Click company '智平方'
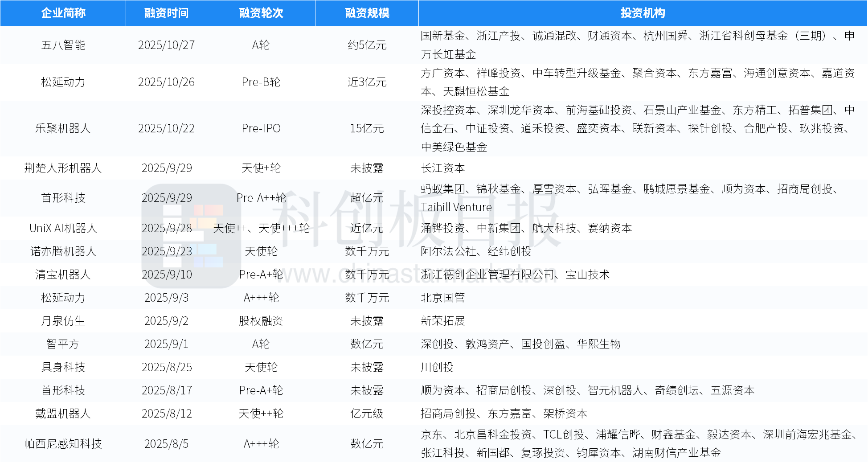Viewport: 868px width, 463px height. click(x=63, y=344)
